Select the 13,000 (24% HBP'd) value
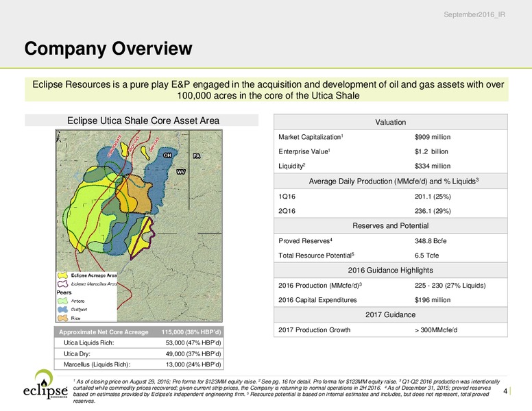 [193, 364]
